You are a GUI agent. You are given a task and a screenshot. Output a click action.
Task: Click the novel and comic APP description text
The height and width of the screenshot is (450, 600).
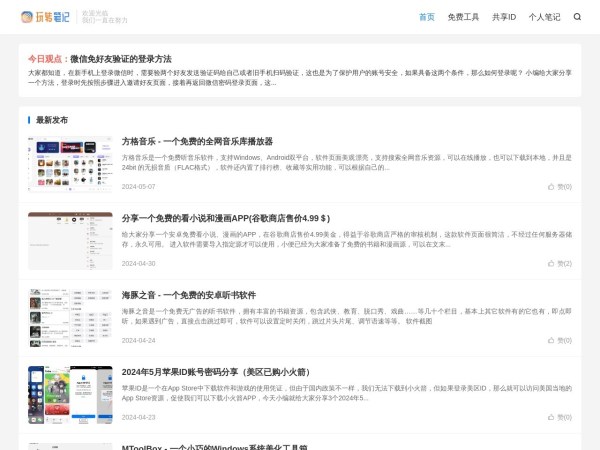pyautogui.click(x=347, y=239)
